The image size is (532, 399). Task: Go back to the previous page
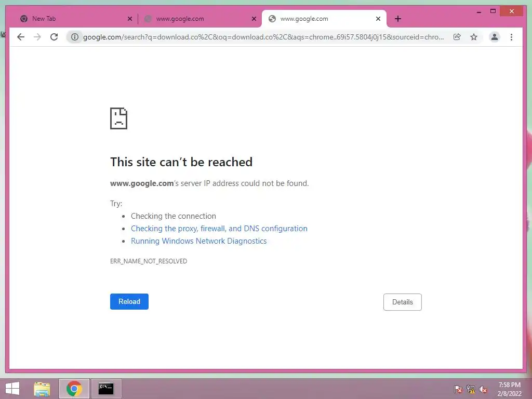pos(21,37)
